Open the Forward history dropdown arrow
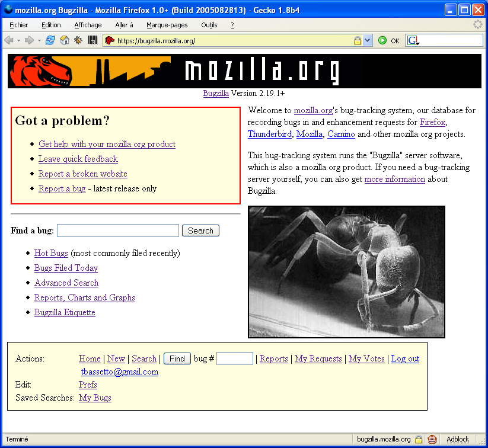488x448 pixels. [39, 41]
